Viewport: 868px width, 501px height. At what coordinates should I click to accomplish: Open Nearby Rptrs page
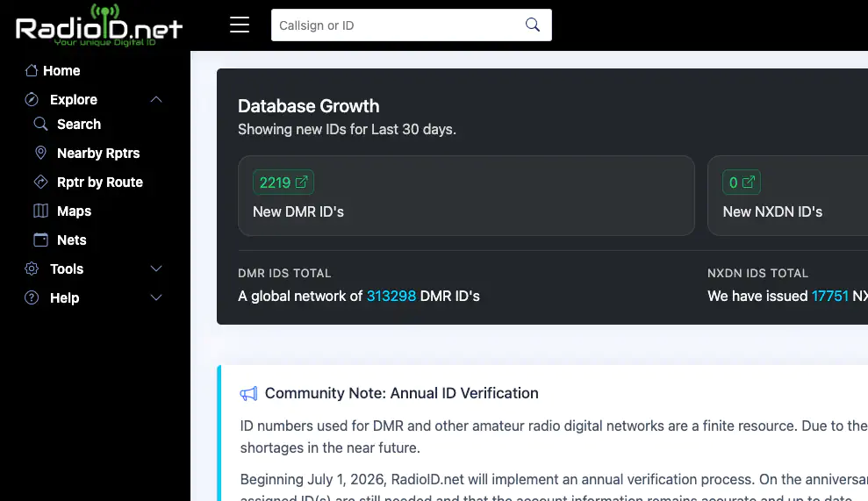pos(98,153)
